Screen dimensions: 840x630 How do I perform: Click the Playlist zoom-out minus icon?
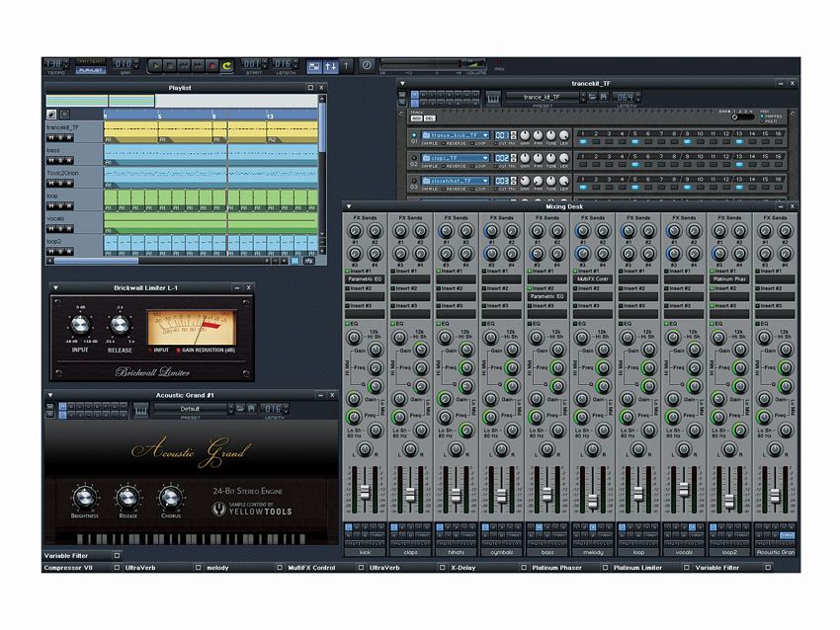(275, 261)
